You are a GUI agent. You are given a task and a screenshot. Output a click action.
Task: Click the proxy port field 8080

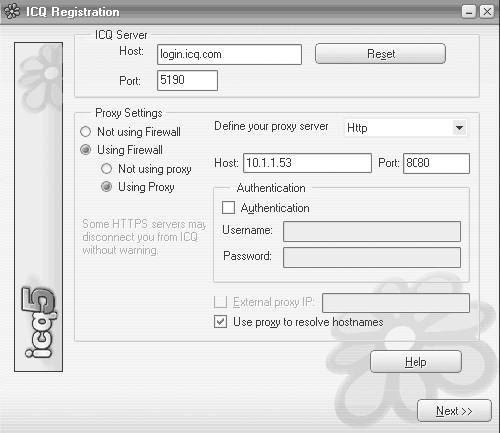tap(436, 163)
